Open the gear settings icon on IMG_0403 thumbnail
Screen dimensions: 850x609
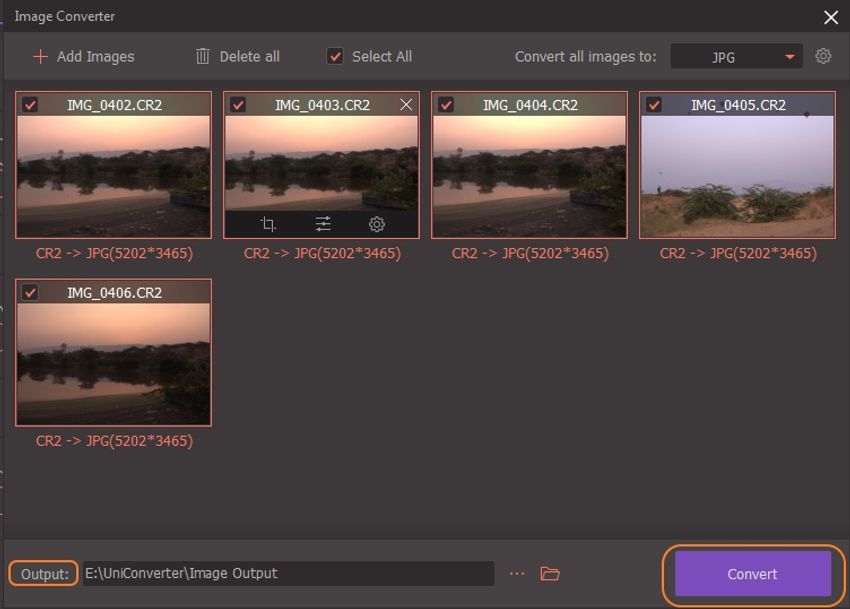(377, 224)
